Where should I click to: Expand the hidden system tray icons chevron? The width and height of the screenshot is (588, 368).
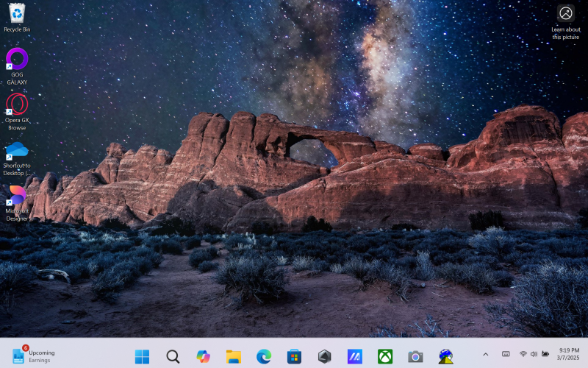[x=486, y=354]
